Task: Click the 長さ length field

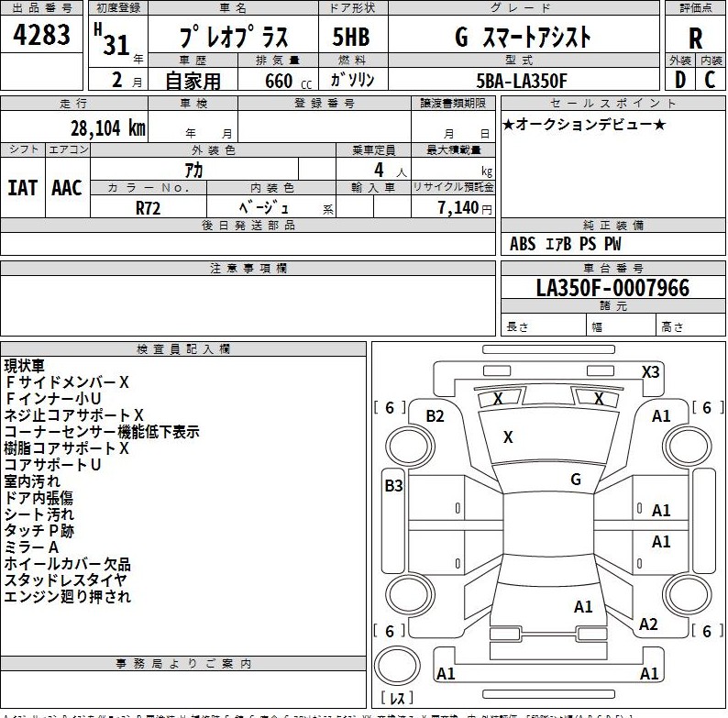Action: pos(543,326)
